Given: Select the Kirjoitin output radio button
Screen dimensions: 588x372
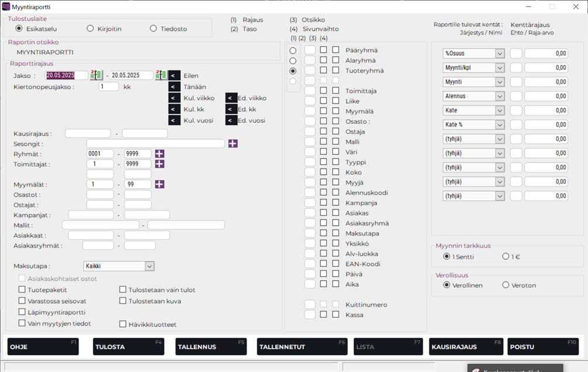Looking at the screenshot, I should pyautogui.click(x=90, y=29).
